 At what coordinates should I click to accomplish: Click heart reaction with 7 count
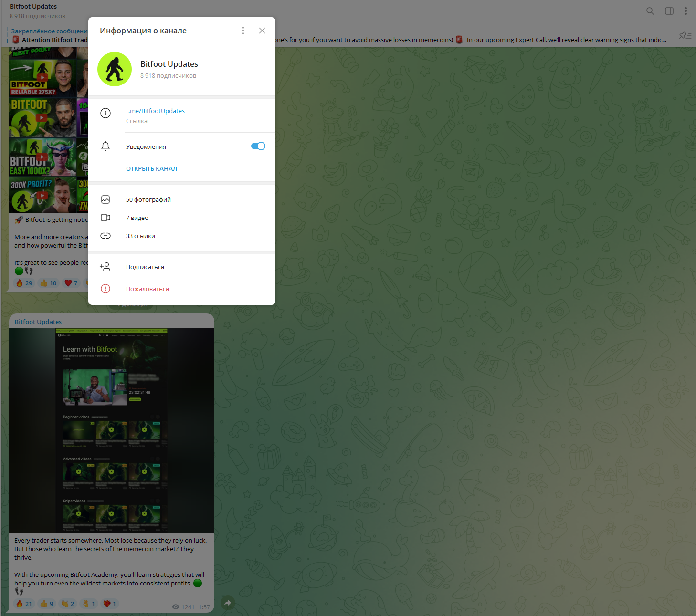coord(71,283)
